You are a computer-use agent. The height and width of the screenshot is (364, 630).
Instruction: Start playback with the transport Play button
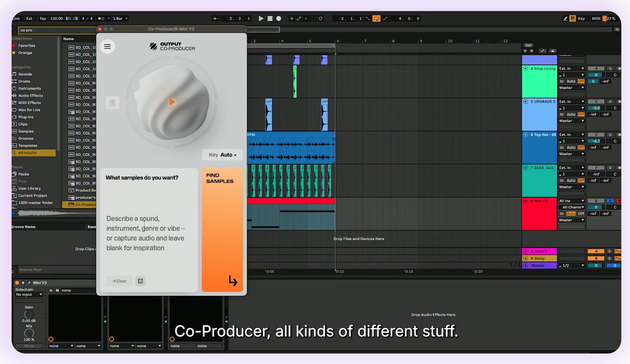coord(261,18)
